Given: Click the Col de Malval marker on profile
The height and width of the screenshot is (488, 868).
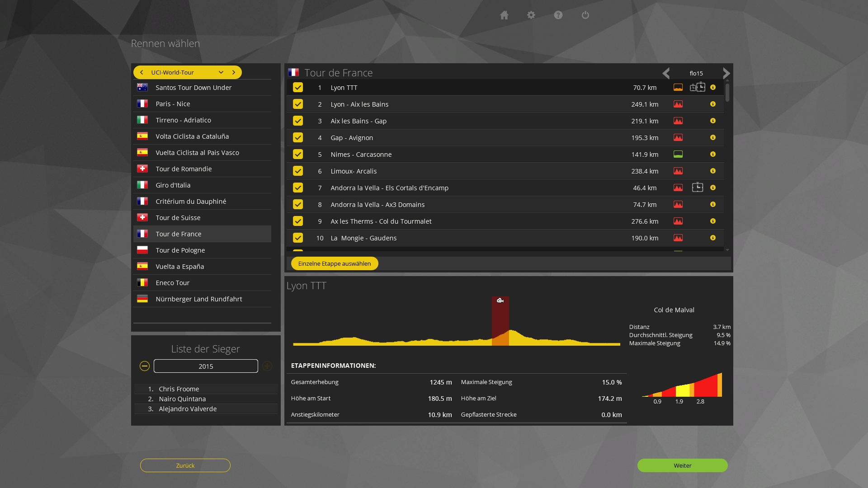Looking at the screenshot, I should 500,300.
